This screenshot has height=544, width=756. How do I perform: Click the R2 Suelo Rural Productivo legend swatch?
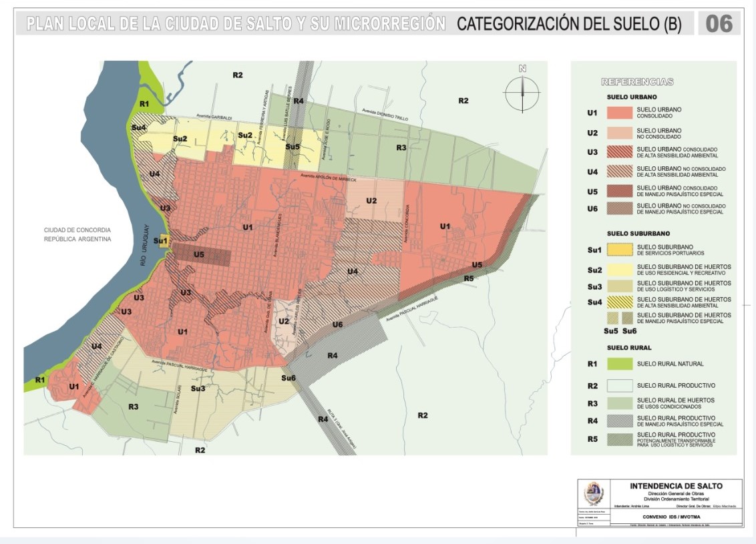pos(619,385)
